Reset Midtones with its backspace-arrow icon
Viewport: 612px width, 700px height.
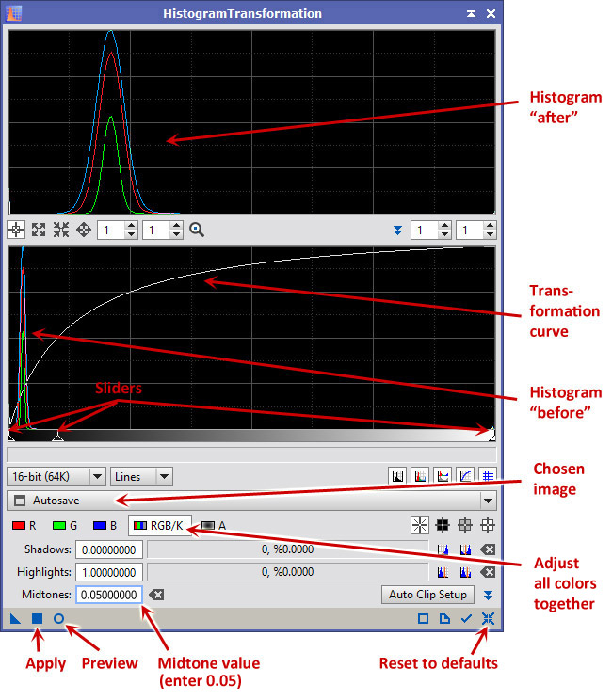click(156, 595)
